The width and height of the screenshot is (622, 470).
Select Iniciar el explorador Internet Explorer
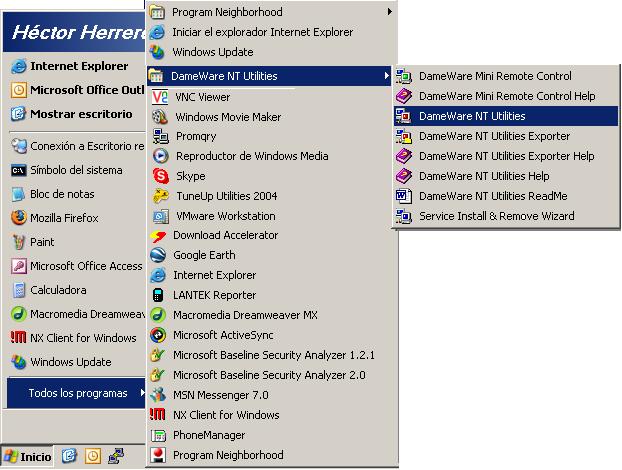(271, 32)
